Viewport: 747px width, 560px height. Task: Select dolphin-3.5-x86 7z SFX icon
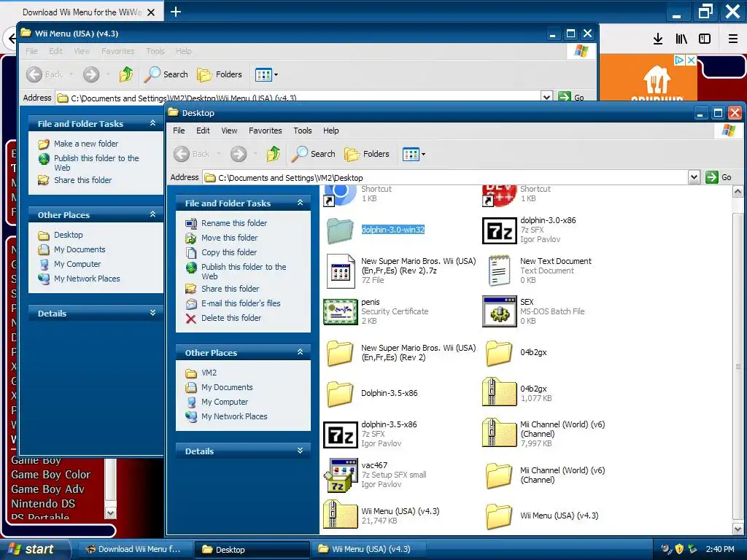(x=340, y=435)
